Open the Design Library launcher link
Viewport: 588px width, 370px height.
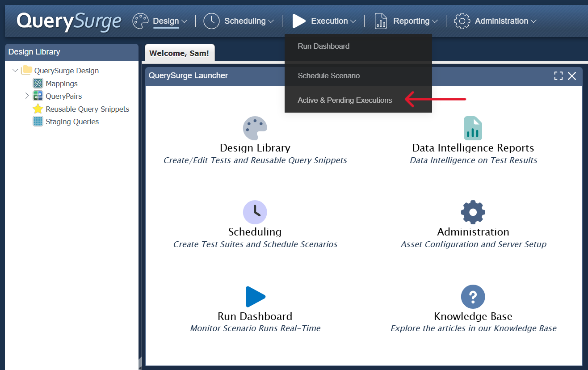pos(255,148)
